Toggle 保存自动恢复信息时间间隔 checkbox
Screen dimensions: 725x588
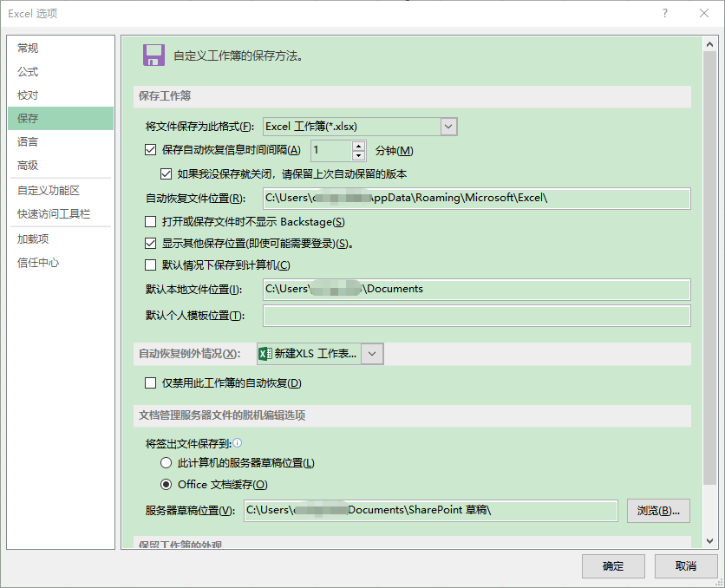150,150
